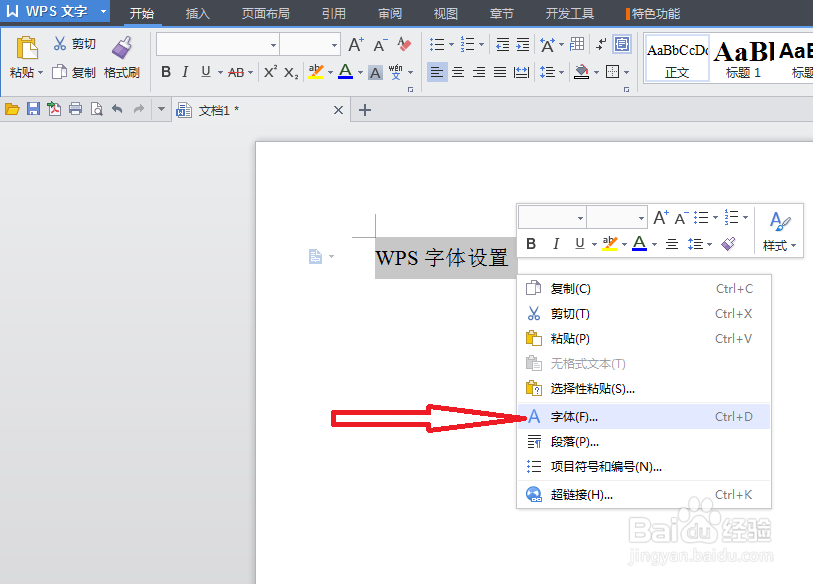The width and height of the screenshot is (819, 584).
Task: Open ribbon font size combo box
Action: pos(310,44)
